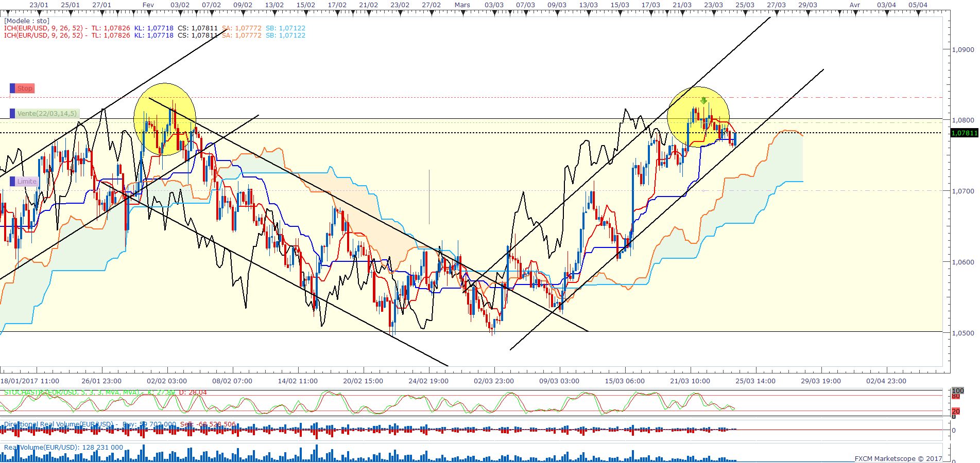
Task: Click the blue handle beside the Limite label
Action: (x=12, y=181)
